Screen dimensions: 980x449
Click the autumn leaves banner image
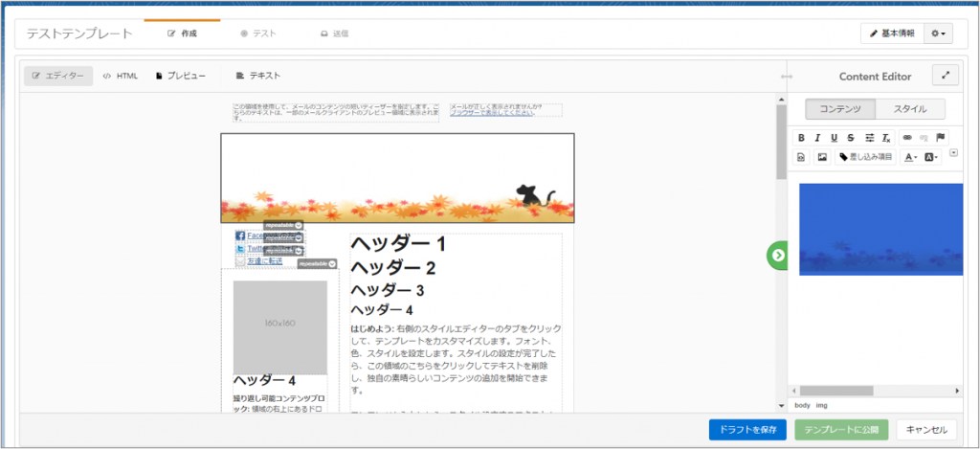[397, 178]
